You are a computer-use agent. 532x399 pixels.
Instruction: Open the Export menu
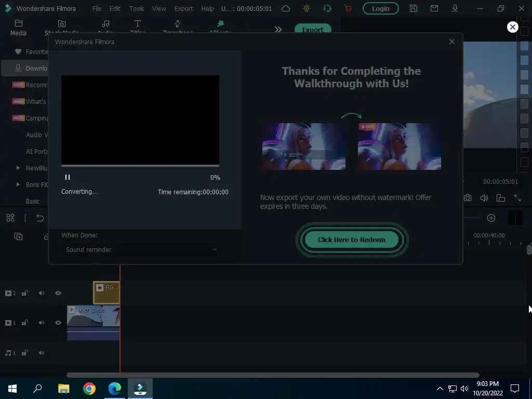point(183,8)
